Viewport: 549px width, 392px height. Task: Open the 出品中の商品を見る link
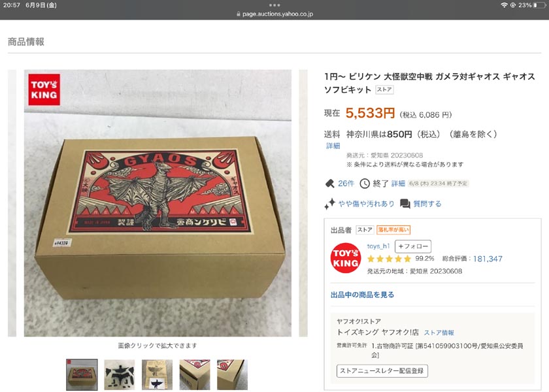[x=362, y=295]
